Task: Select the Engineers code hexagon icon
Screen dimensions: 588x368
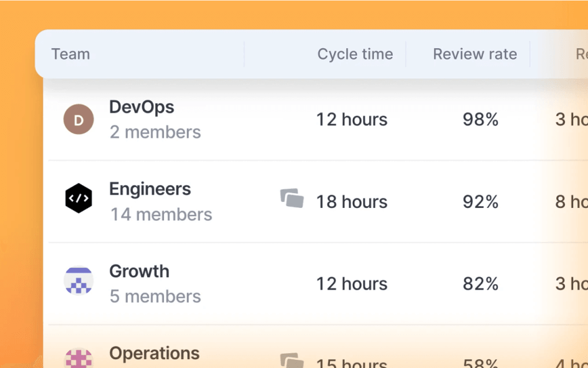Action: [79, 198]
